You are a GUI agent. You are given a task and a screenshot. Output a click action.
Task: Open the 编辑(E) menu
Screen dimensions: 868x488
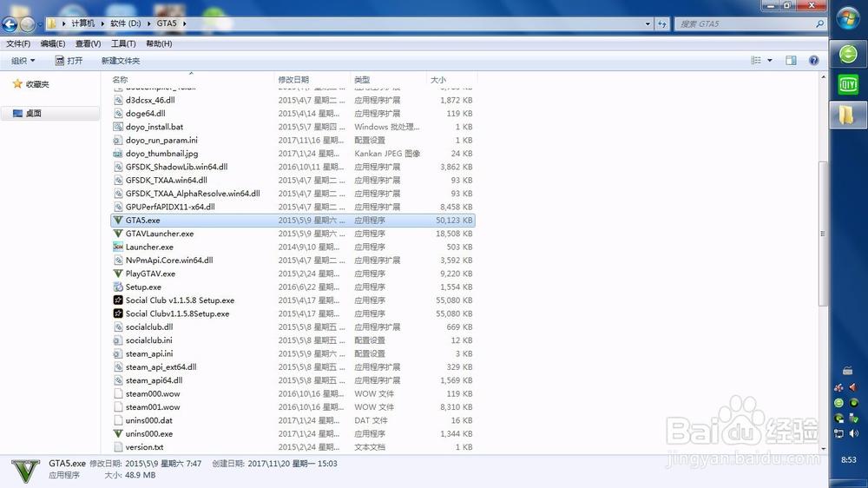pyautogui.click(x=53, y=43)
